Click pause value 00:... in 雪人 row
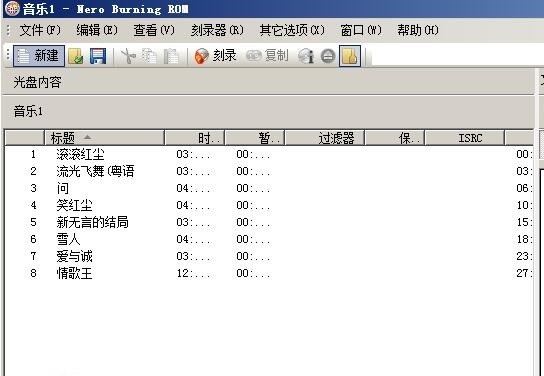 click(253, 239)
